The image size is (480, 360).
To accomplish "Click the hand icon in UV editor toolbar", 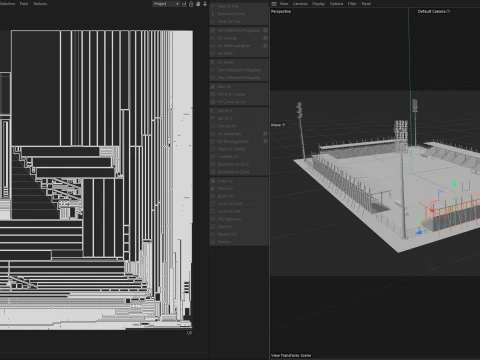I will [198, 4].
